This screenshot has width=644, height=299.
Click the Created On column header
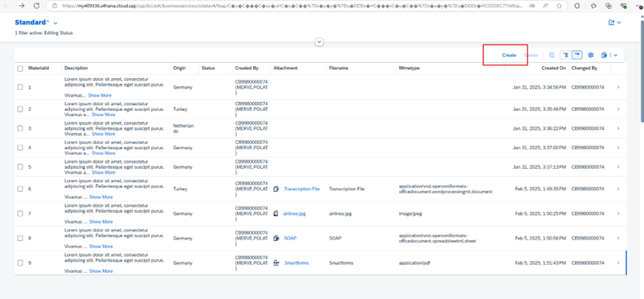553,68
